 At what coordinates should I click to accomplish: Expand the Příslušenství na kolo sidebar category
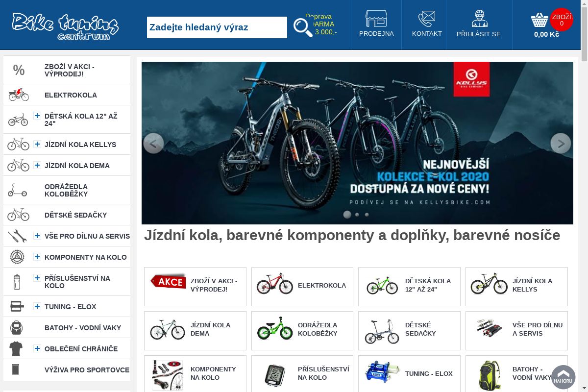(x=37, y=278)
